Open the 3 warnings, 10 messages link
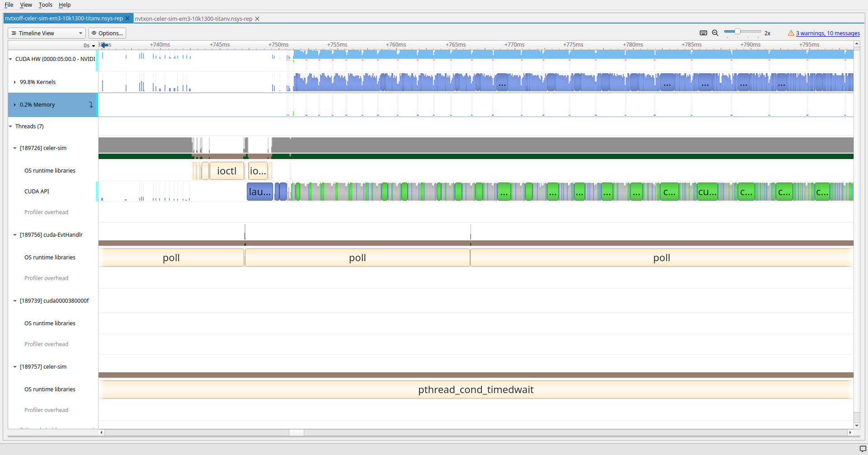This screenshot has height=455, width=868. click(x=828, y=33)
